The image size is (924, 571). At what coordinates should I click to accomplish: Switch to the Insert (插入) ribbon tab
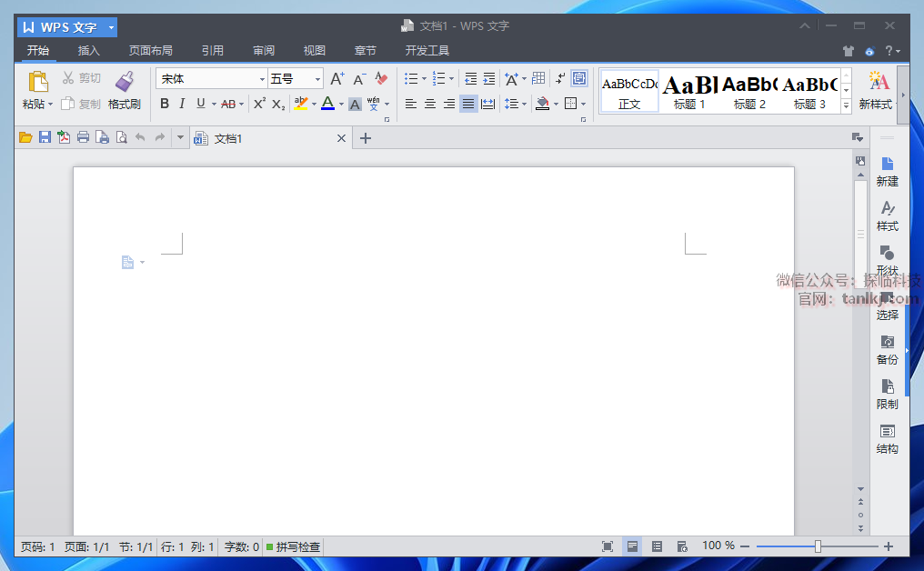click(x=89, y=51)
